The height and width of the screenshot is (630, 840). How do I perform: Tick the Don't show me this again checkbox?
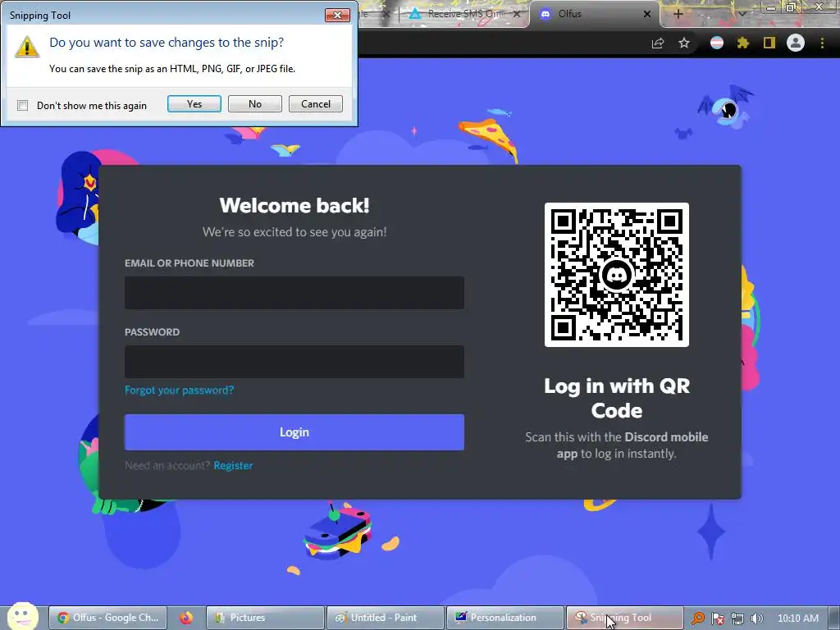(x=22, y=106)
